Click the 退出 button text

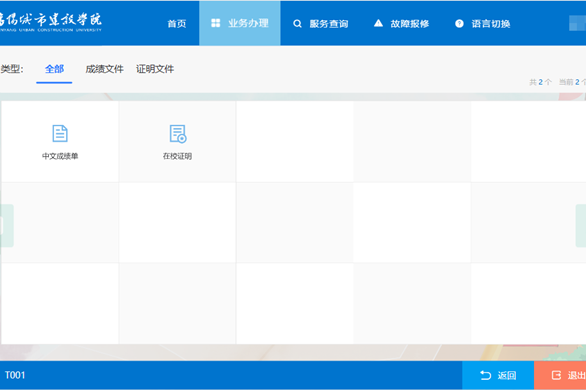pyautogui.click(x=577, y=375)
